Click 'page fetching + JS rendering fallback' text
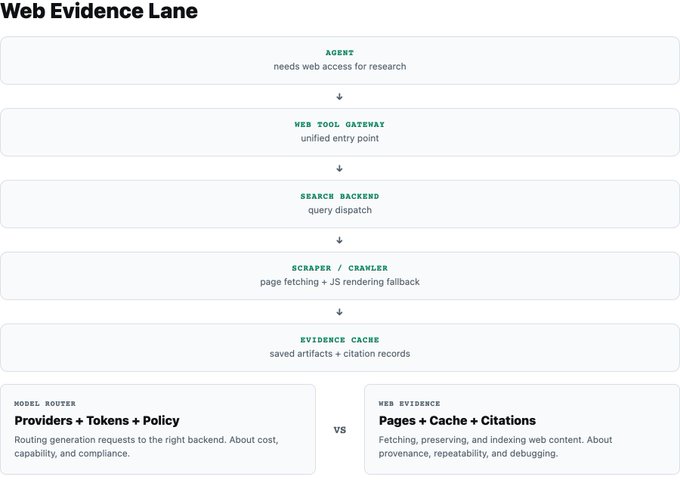Image resolution: width=680 pixels, height=486 pixels. click(x=340, y=282)
